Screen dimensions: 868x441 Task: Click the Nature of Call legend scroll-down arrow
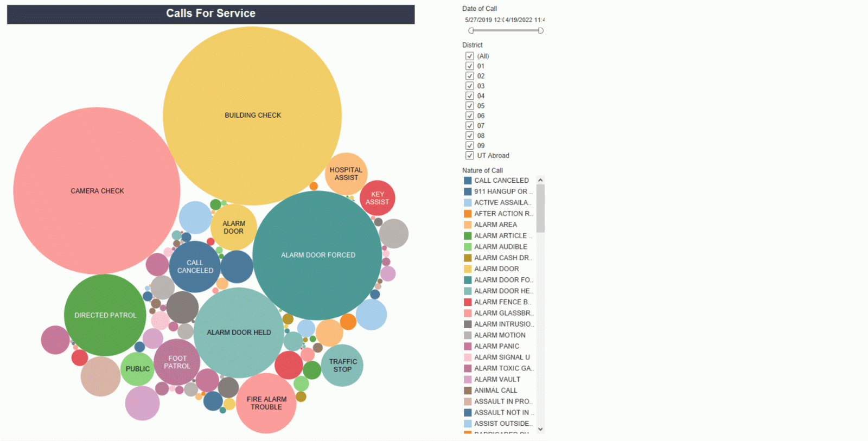coord(540,429)
